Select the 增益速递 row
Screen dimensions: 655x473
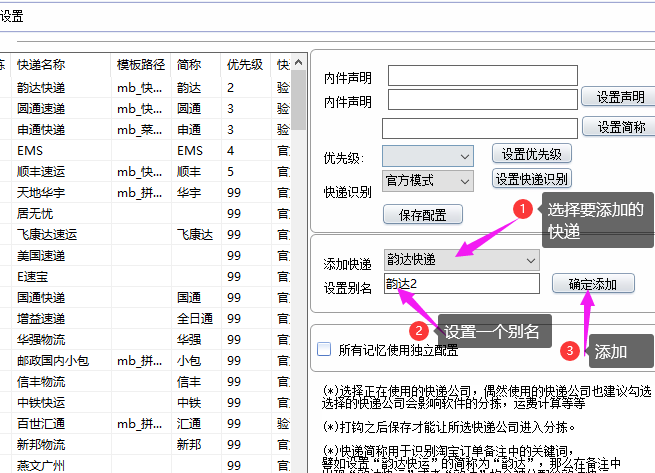coord(41,319)
